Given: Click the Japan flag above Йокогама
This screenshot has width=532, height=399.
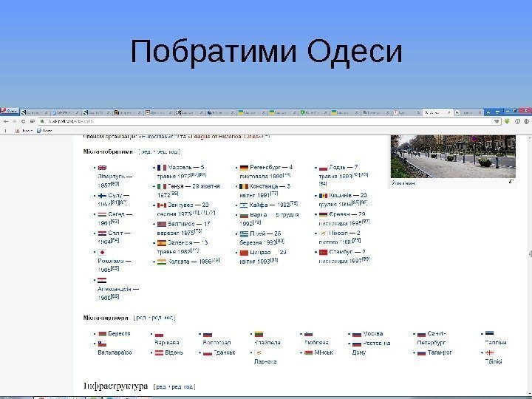Looking at the screenshot, I should 102,253.
